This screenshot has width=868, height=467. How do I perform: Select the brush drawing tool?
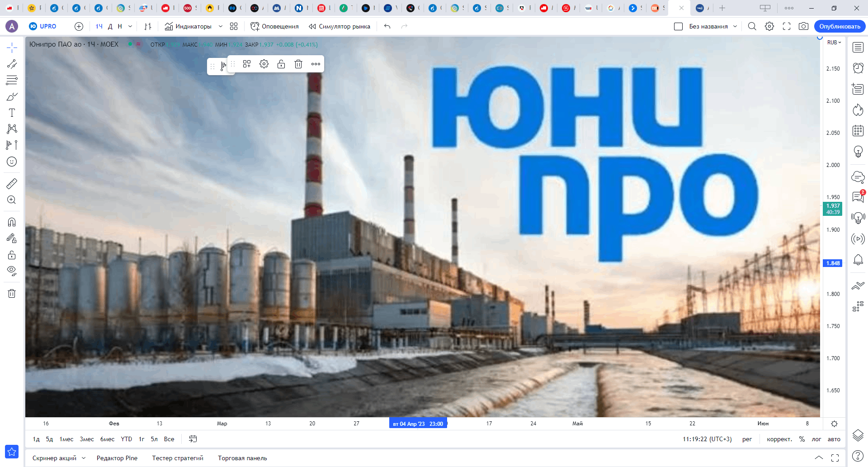tap(12, 96)
